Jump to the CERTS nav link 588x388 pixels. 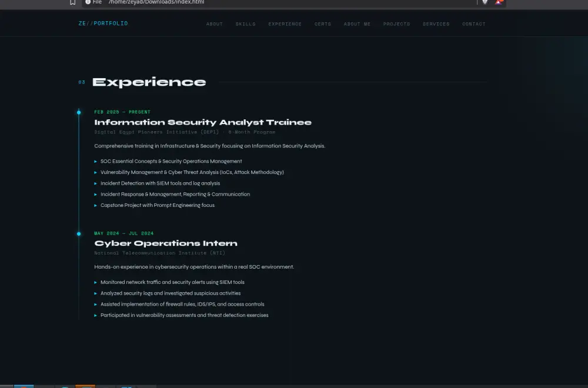[323, 24]
